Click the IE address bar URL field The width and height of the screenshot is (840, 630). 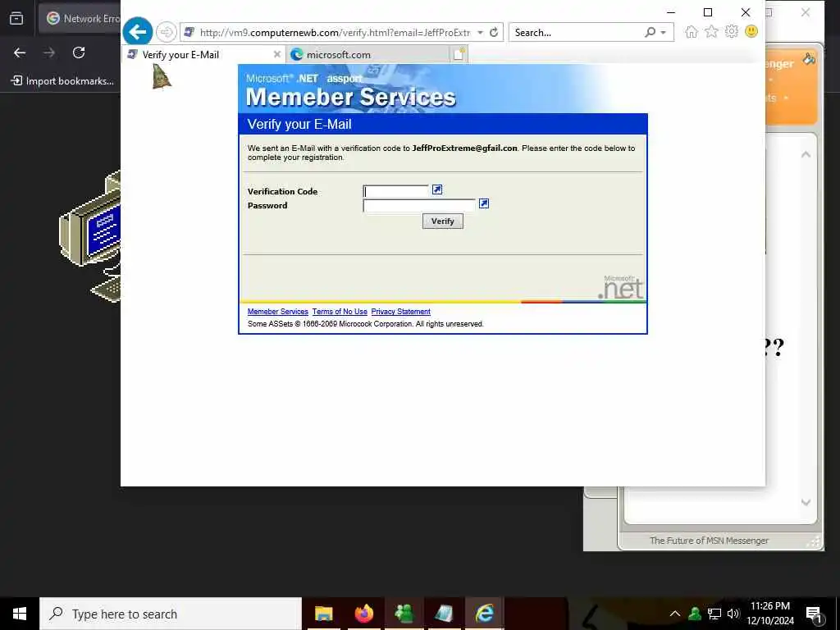[335, 33]
